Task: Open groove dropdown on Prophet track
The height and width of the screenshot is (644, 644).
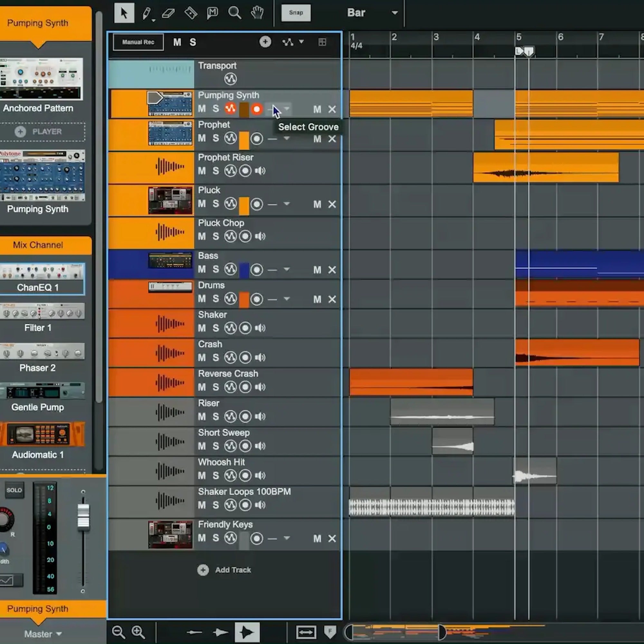Action: (287, 138)
